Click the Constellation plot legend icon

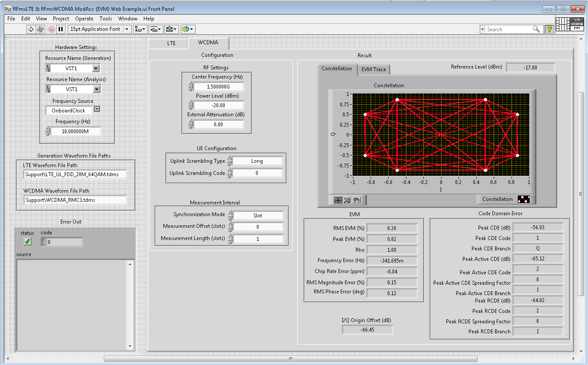tap(524, 200)
